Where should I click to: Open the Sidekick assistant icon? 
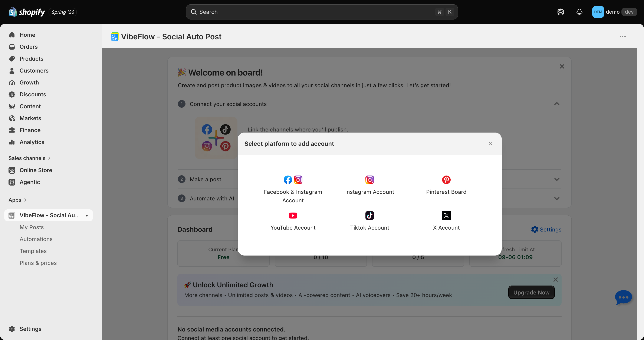(561, 12)
